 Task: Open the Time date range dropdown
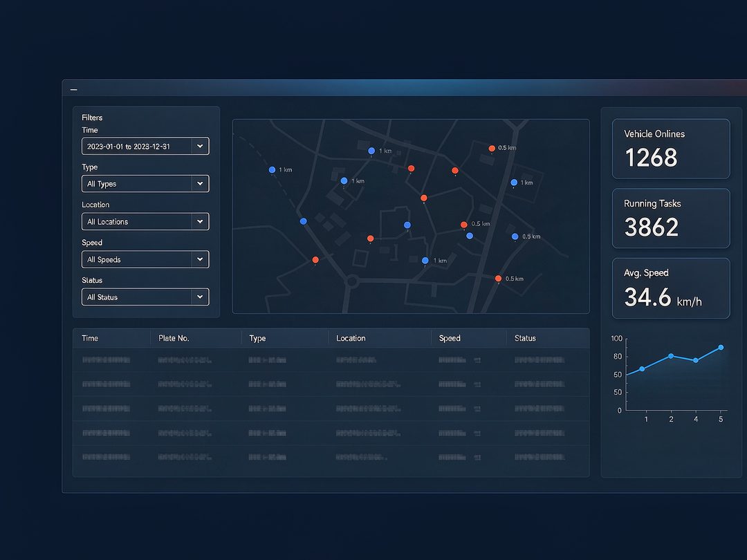click(x=145, y=146)
